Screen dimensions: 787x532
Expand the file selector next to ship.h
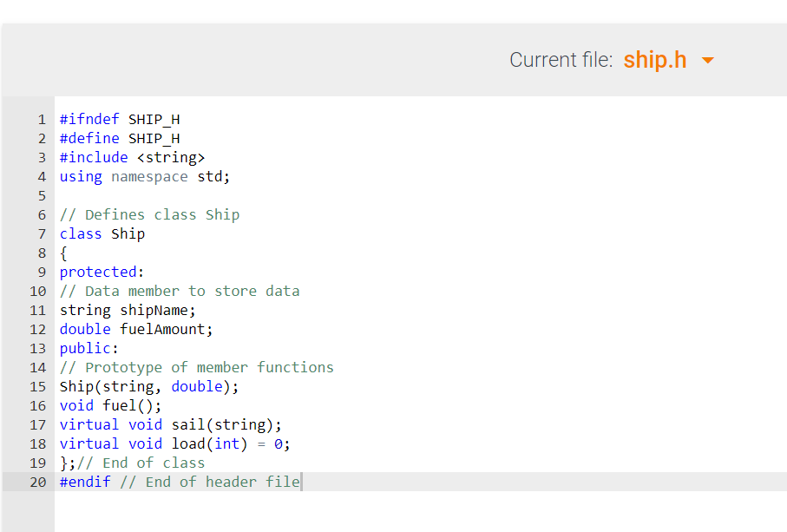tap(708, 60)
